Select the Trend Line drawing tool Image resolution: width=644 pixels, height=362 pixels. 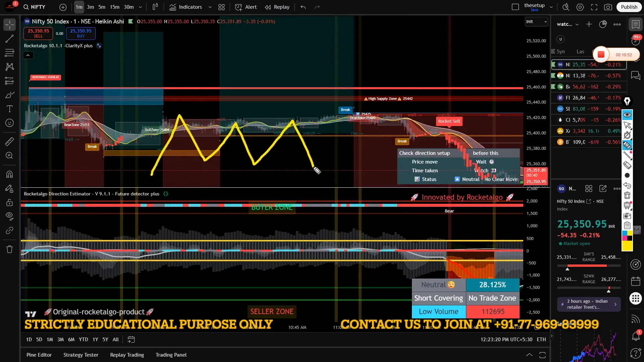9,39
